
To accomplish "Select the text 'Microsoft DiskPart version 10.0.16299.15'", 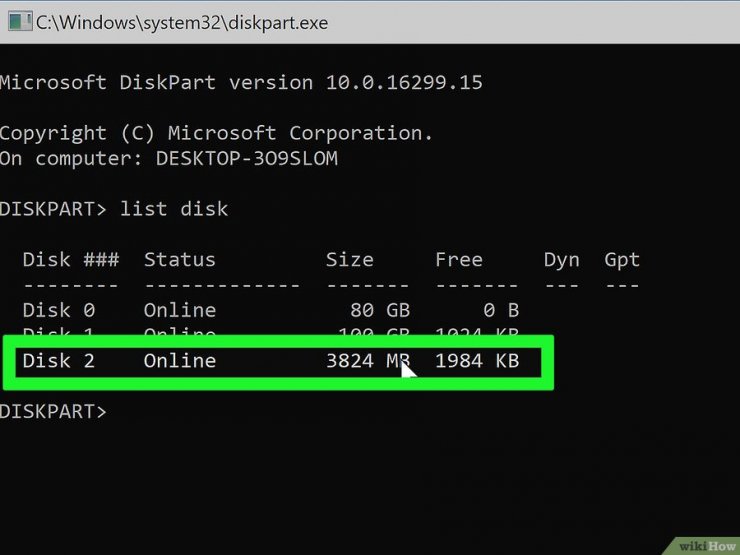I will click(241, 82).
